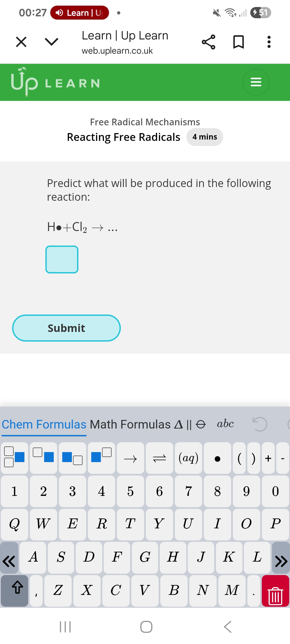Bookmark this page with the bookmark icon
290x644 pixels.
pyautogui.click(x=238, y=42)
